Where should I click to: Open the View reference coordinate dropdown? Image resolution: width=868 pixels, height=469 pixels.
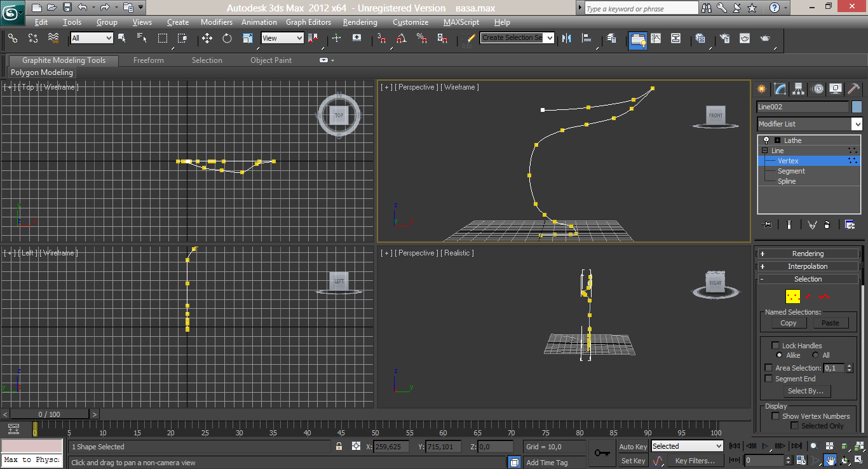click(x=282, y=38)
